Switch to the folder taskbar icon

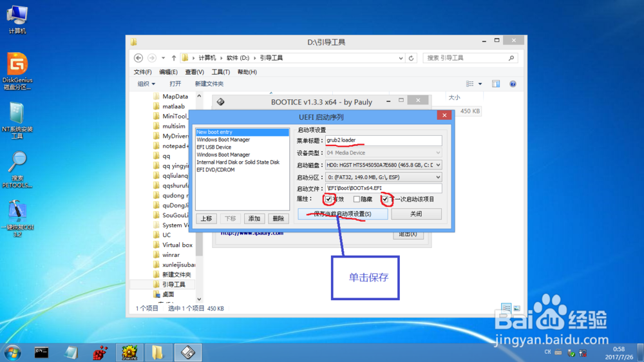pos(158,352)
